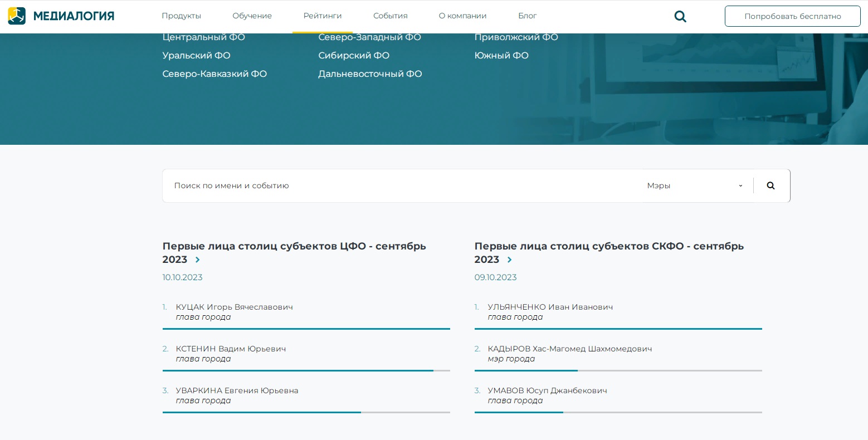Screen dimensions: 868x440
Task: Go to the События section
Action: (x=390, y=16)
